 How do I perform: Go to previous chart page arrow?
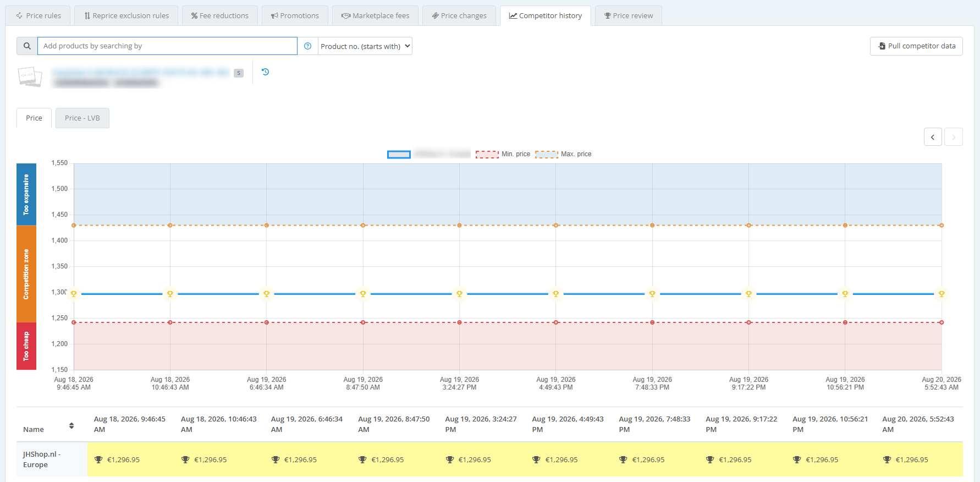[933, 137]
